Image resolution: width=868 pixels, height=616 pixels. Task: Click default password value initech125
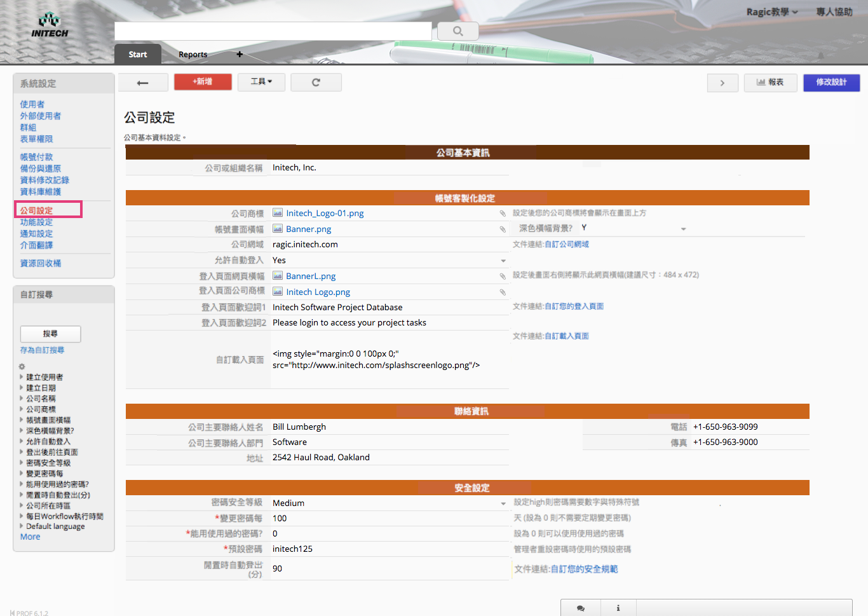pos(292,549)
